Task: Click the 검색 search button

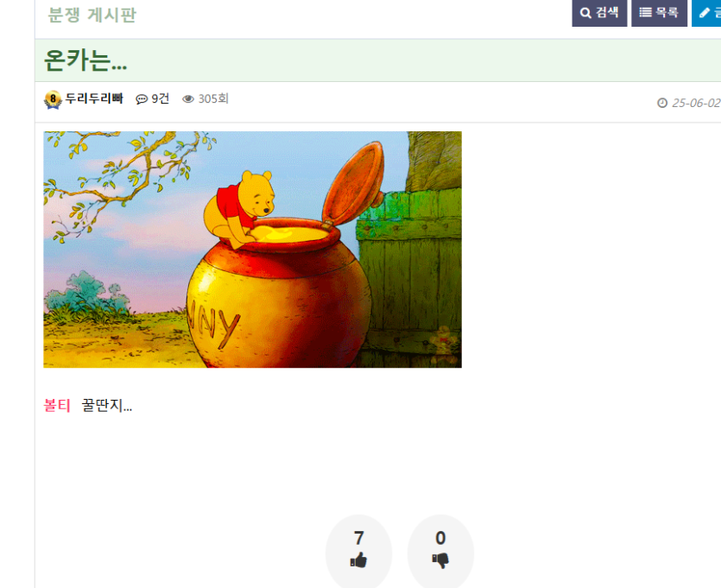Action: [x=599, y=13]
